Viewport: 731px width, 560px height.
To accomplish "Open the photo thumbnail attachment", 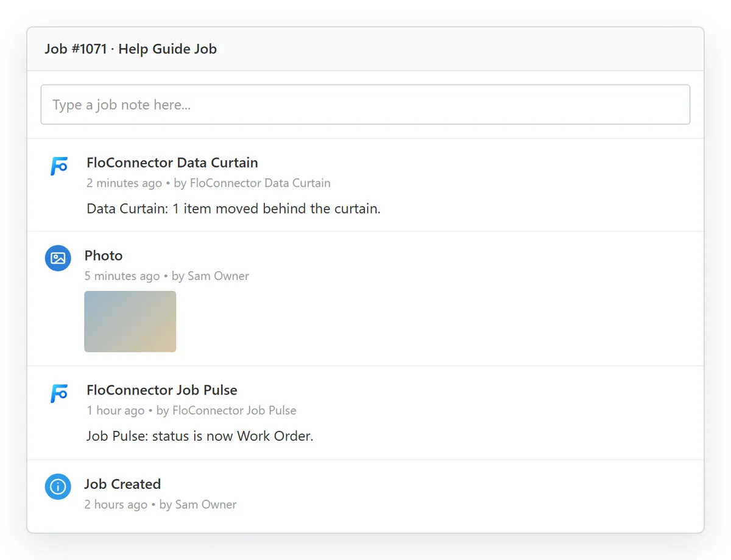I will (x=130, y=321).
